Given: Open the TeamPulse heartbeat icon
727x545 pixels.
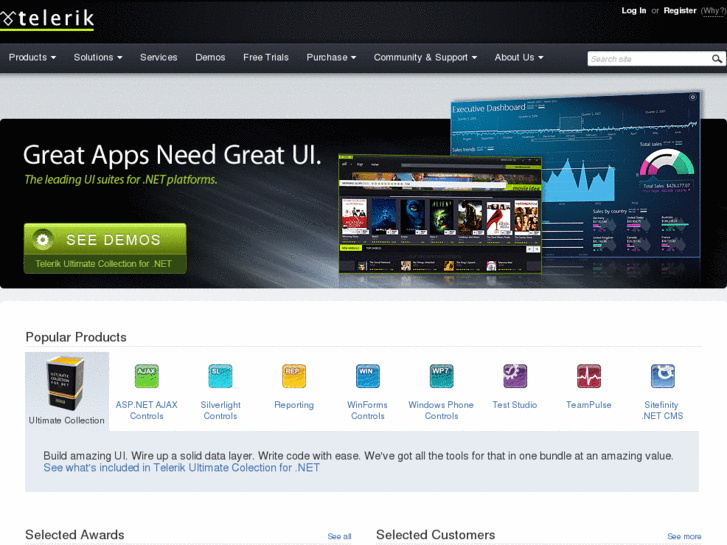Looking at the screenshot, I should [589, 376].
